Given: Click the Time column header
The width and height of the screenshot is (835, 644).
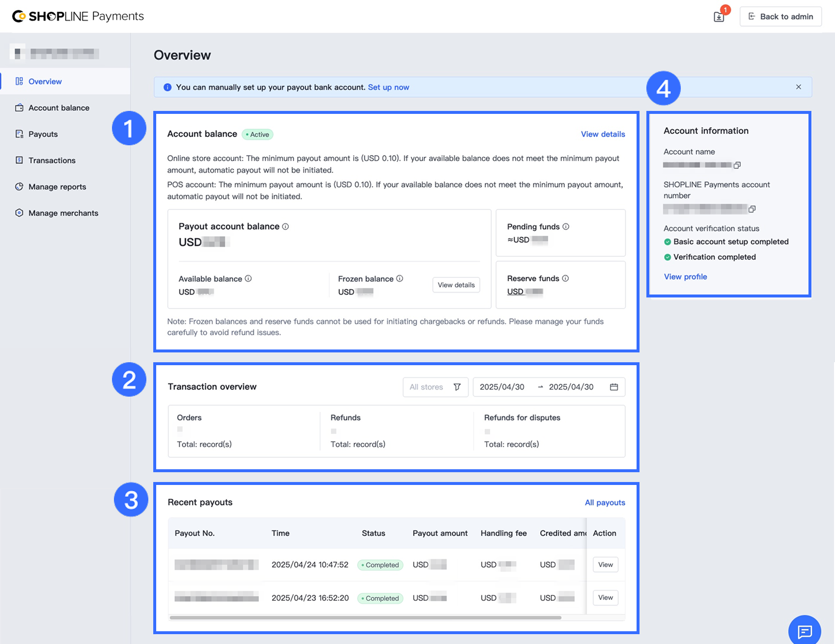Looking at the screenshot, I should 280,533.
